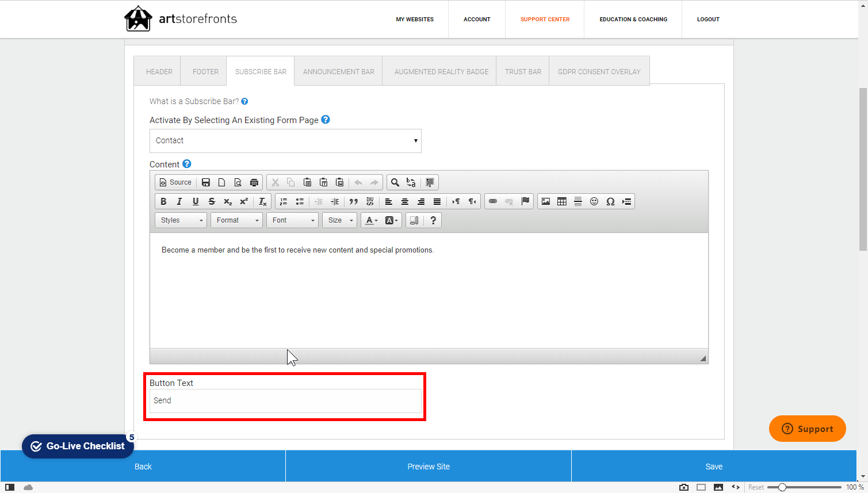Image resolution: width=868 pixels, height=493 pixels.
Task: Insert a table in the editor
Action: [562, 201]
